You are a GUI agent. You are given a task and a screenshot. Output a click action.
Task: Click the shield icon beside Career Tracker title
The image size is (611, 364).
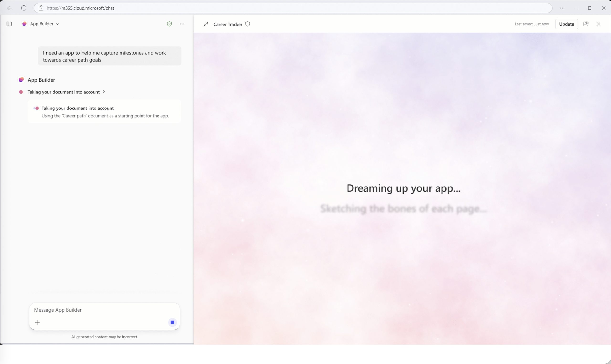click(x=248, y=24)
